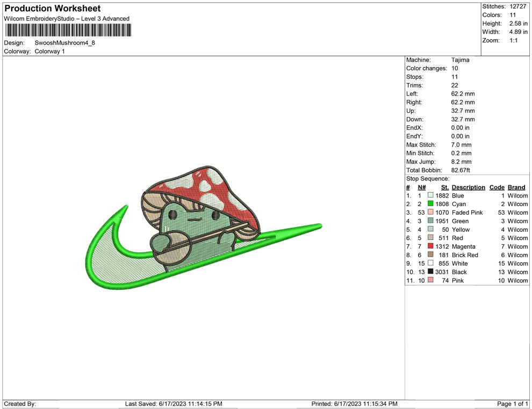532x409 pixels.
Task: Click the Color changes value '10'
Action: (x=455, y=68)
